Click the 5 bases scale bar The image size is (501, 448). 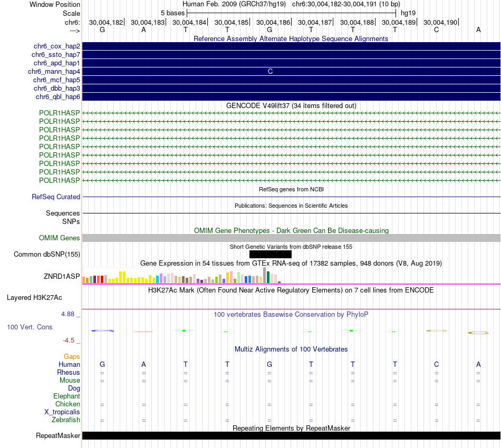coord(292,13)
